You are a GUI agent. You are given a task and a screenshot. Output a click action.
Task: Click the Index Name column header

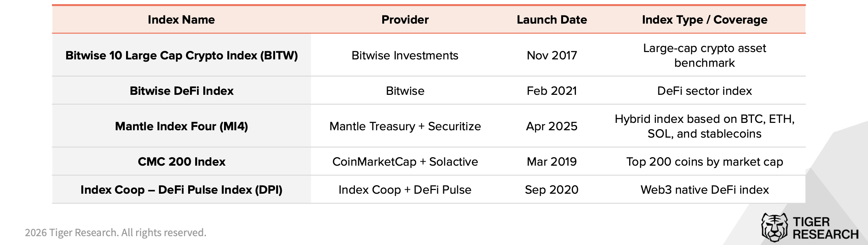tap(181, 20)
